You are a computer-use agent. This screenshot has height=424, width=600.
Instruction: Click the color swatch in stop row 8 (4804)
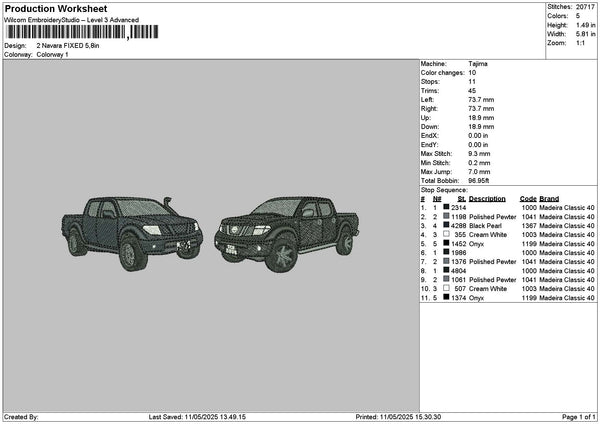446,270
